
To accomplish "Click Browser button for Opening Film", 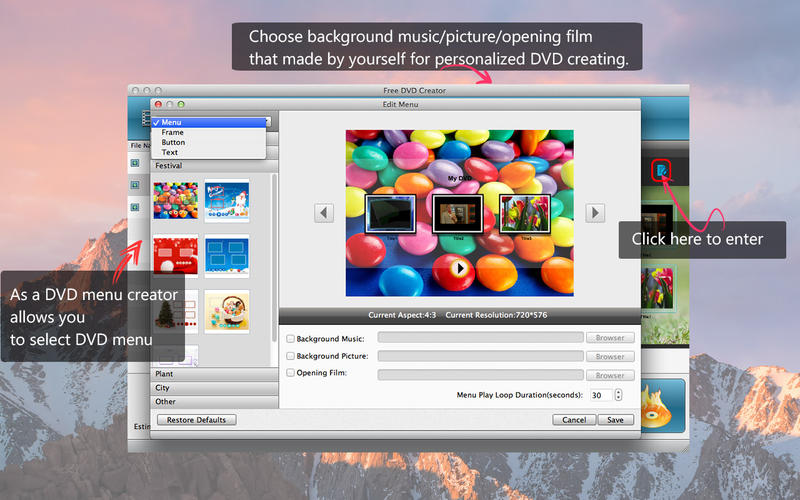I will pos(610,375).
